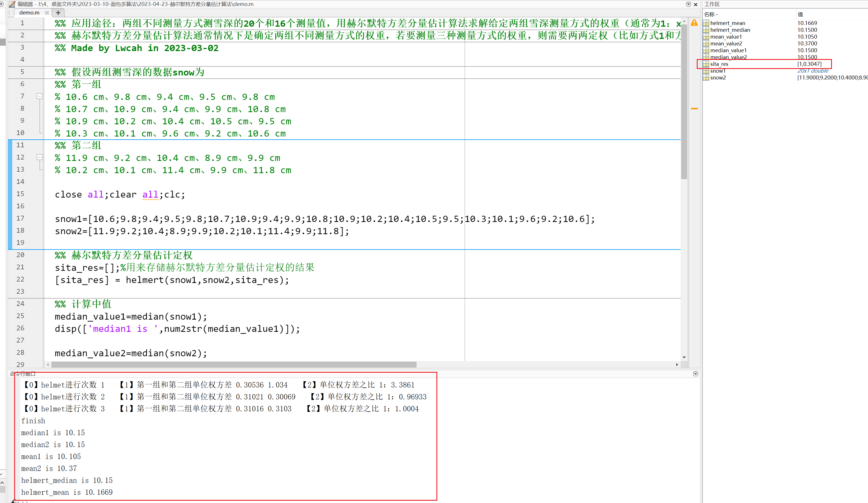Collapse the code fold at line 12
Viewport: 868px width, 503px height.
(40, 157)
